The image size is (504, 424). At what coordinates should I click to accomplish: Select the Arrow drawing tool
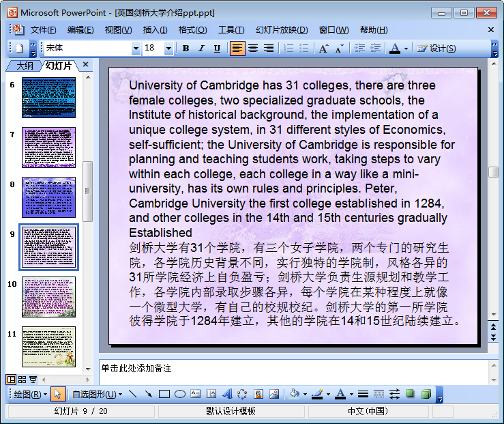pos(148,394)
